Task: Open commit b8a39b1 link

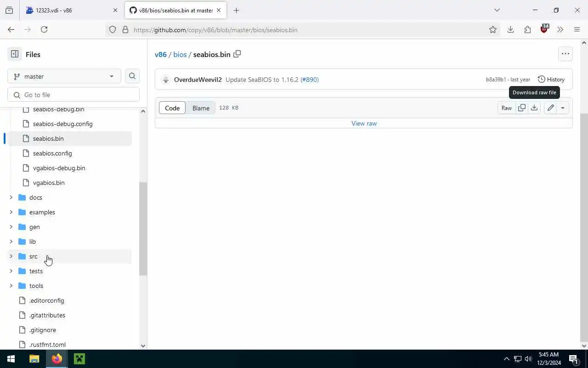Action: 496,80
